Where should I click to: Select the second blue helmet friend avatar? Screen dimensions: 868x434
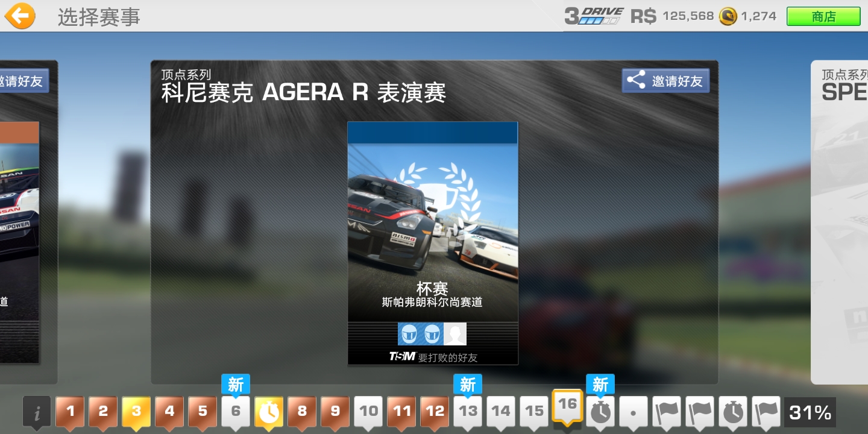432,333
